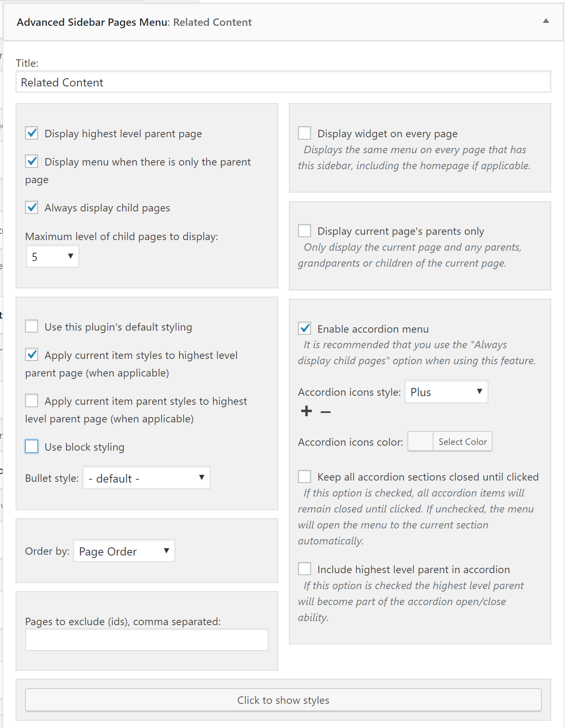Enable Include highest level parent in accordion
This screenshot has height=728, width=568.
[304, 569]
